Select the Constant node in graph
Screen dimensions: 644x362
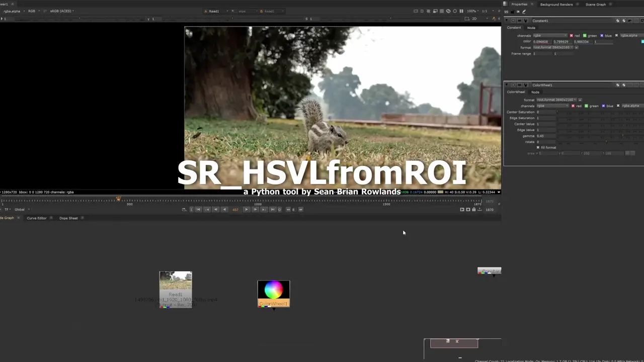coord(489,271)
